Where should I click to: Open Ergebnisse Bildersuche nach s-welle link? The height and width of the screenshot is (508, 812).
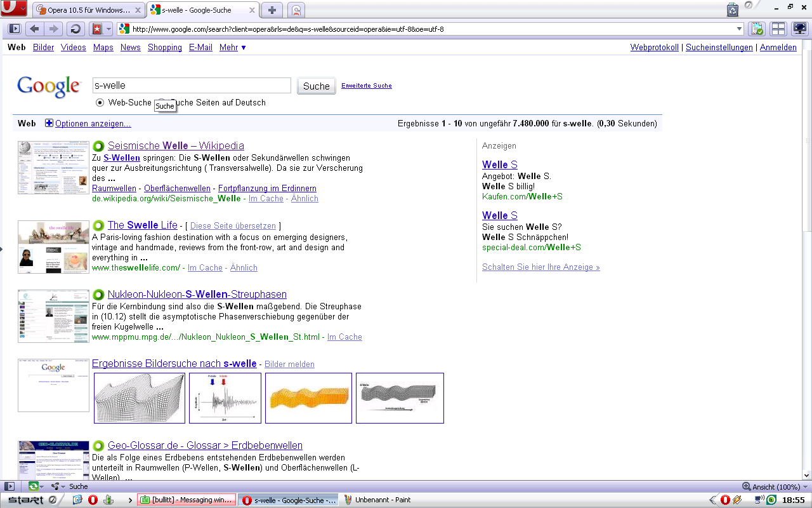coord(174,363)
